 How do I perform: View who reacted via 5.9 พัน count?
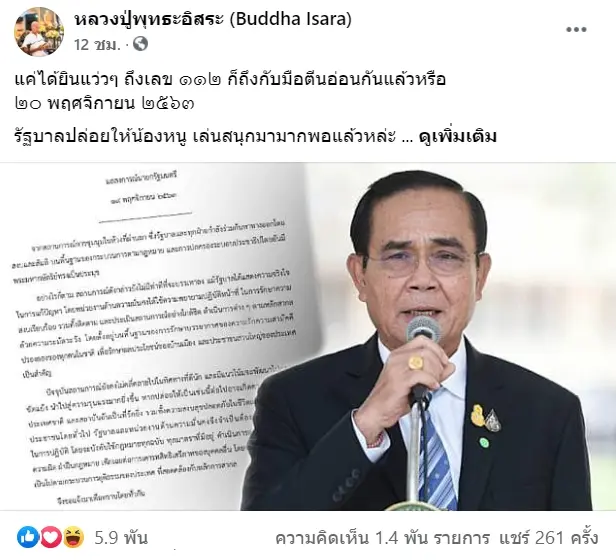coord(121,538)
